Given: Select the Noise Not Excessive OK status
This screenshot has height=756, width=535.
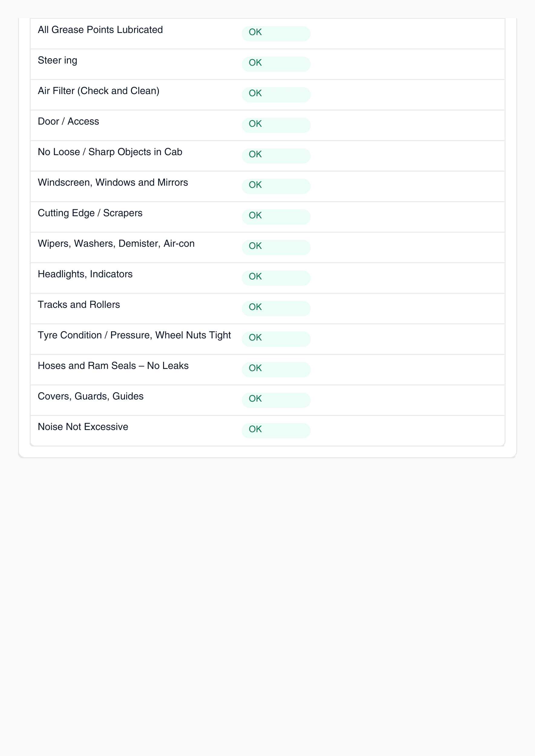Looking at the screenshot, I should click(x=276, y=430).
